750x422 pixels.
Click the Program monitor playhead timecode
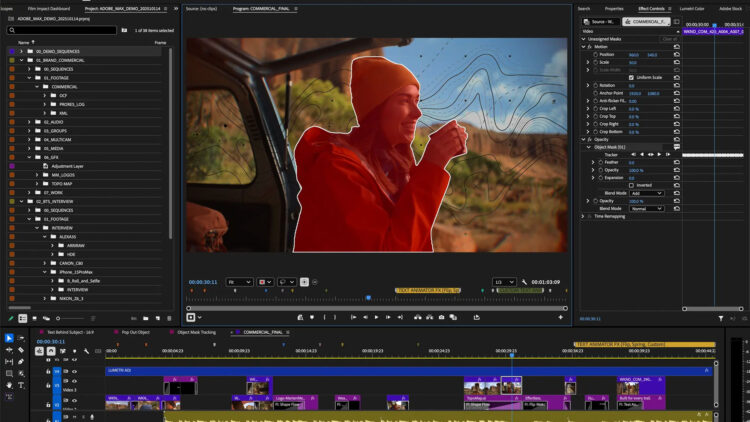coord(203,282)
